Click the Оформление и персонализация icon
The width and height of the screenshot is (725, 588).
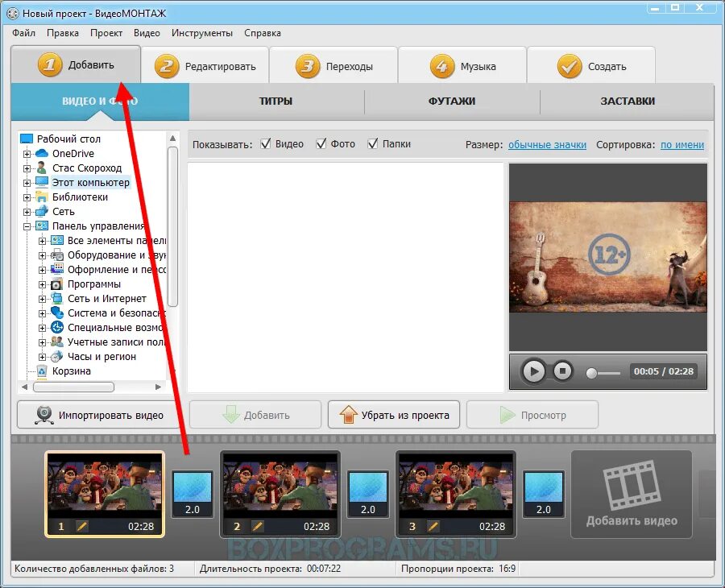pos(56,269)
